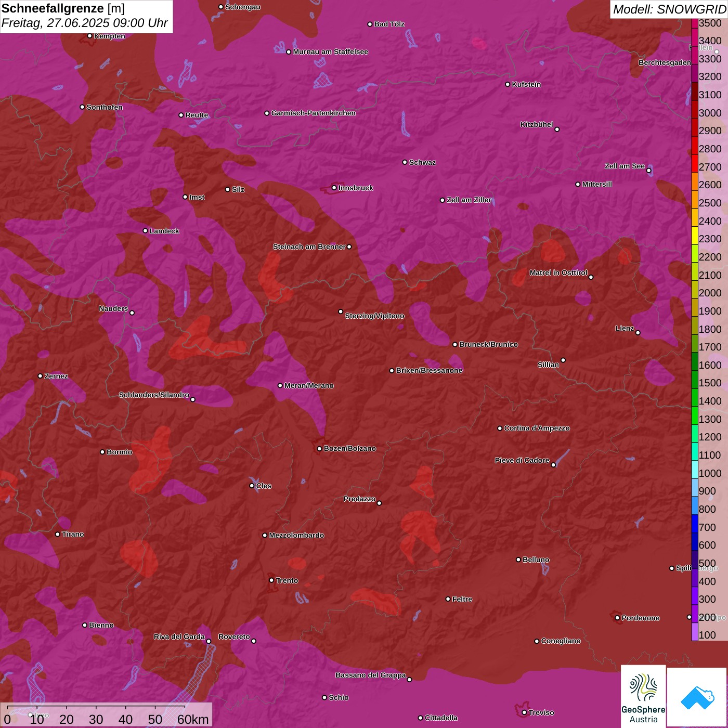
Task: Pick the 1000 cyan legend swatch
Action: pos(695,470)
